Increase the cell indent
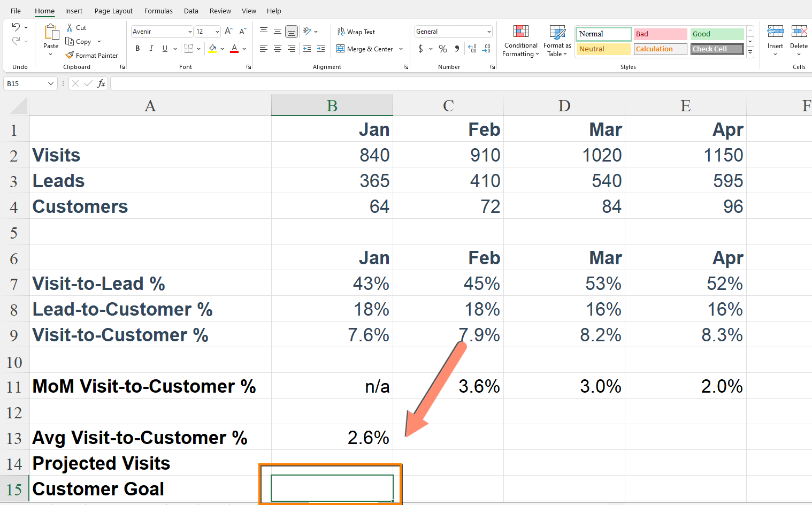 [321, 49]
